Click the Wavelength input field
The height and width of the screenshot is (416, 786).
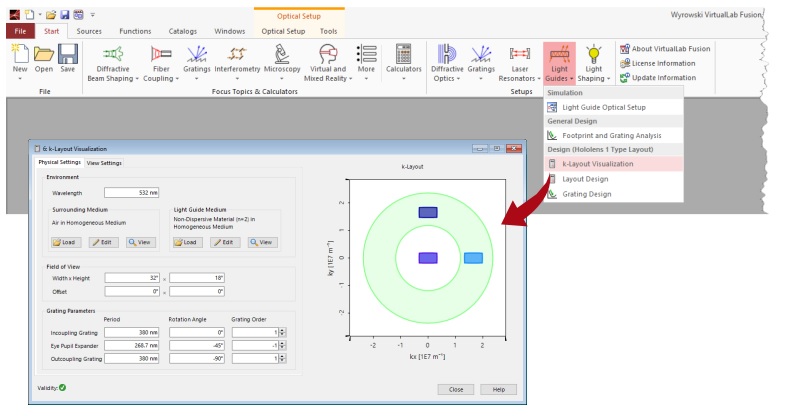point(132,192)
